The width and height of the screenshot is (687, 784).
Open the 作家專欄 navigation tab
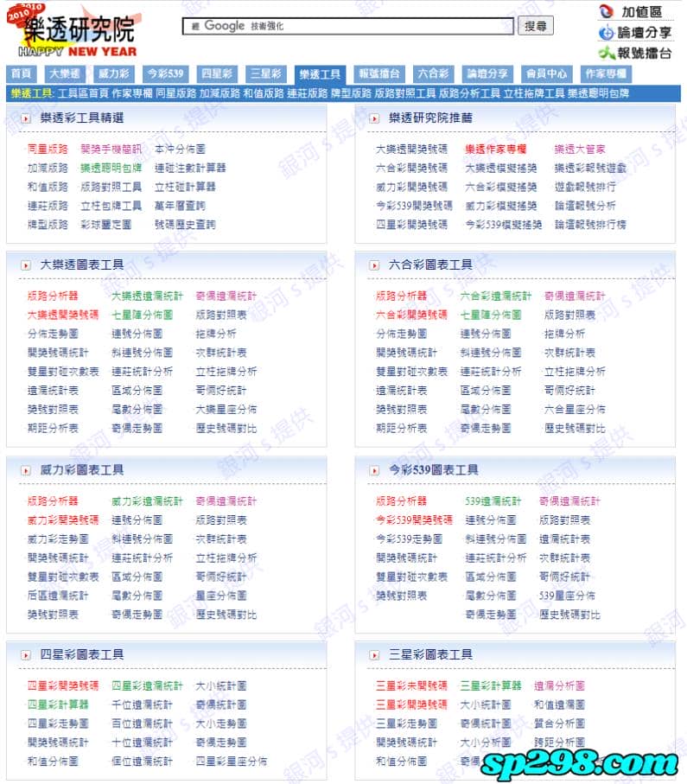tap(606, 74)
